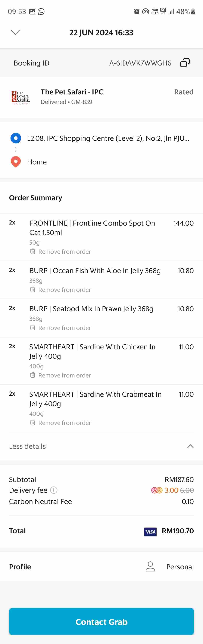Tap Less details label
The width and height of the screenshot is (203, 644).
pos(27,446)
